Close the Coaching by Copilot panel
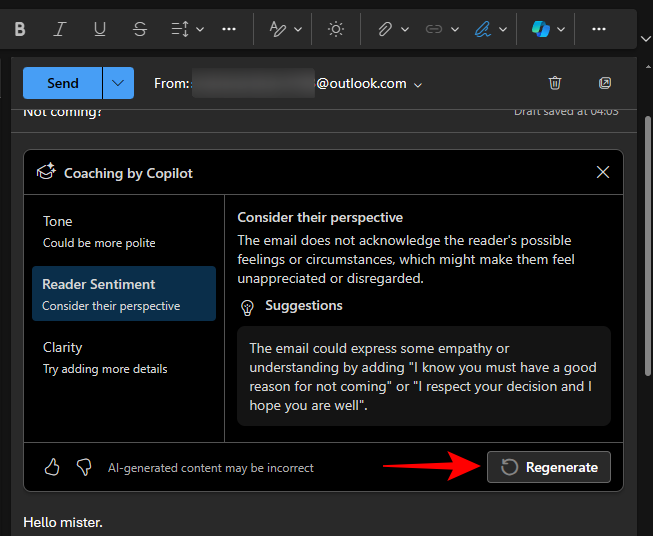This screenshot has height=536, width=653. point(603,172)
